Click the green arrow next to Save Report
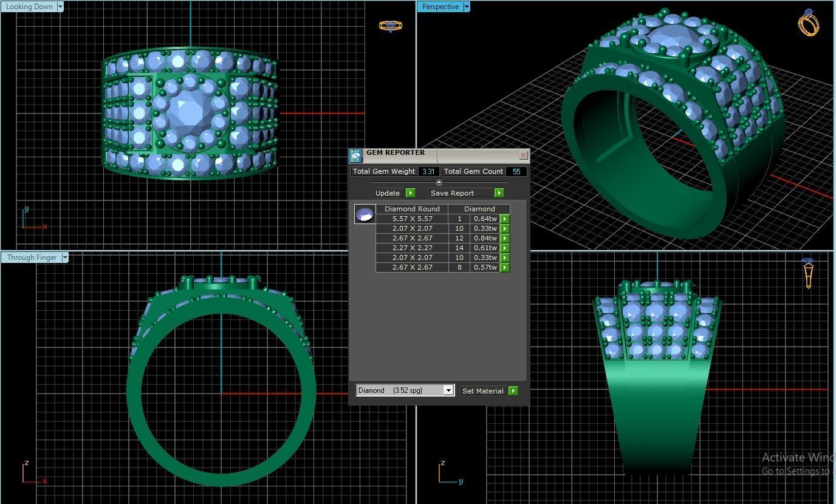 [x=499, y=193]
